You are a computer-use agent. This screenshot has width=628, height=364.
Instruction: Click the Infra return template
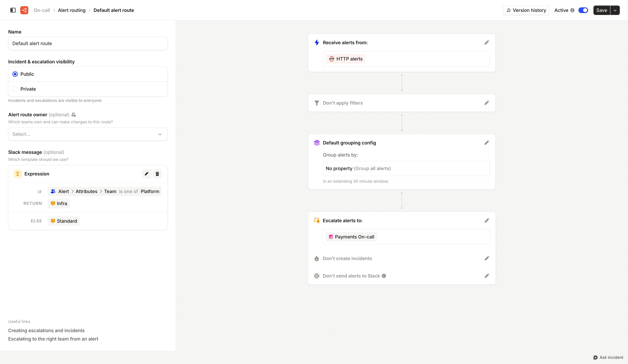pos(59,203)
